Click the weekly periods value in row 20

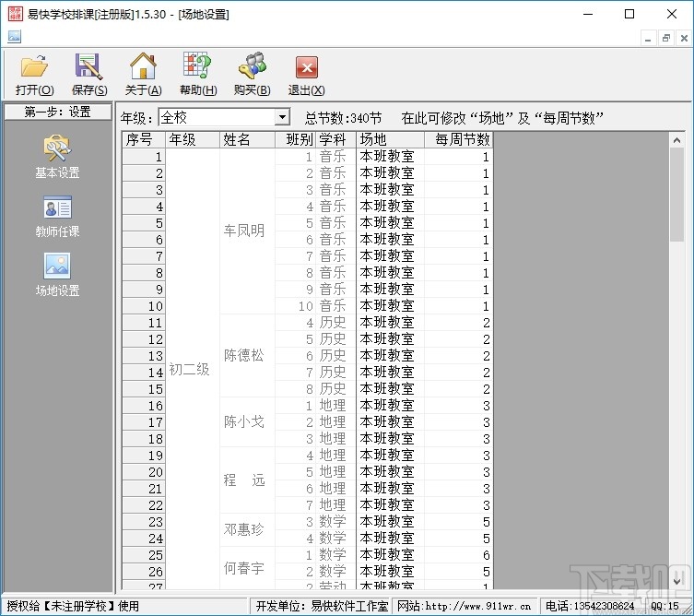coord(459,472)
